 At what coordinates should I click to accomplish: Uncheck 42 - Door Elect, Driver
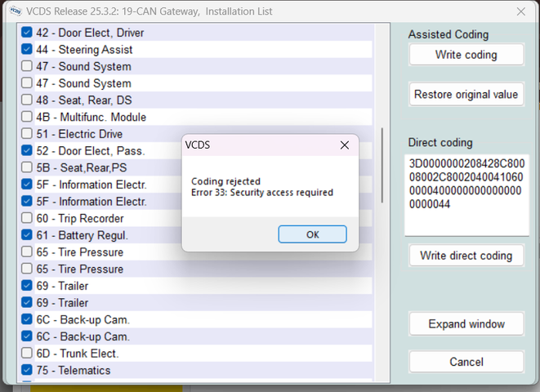coord(27,33)
